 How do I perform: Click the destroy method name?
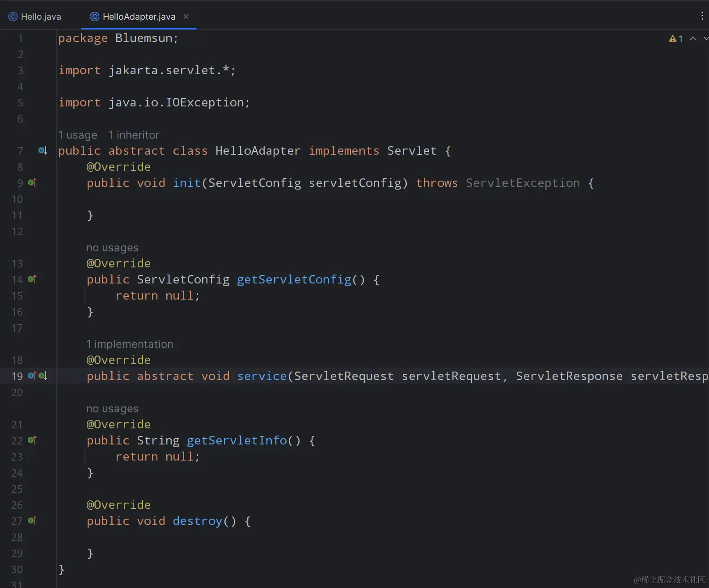tap(198, 521)
